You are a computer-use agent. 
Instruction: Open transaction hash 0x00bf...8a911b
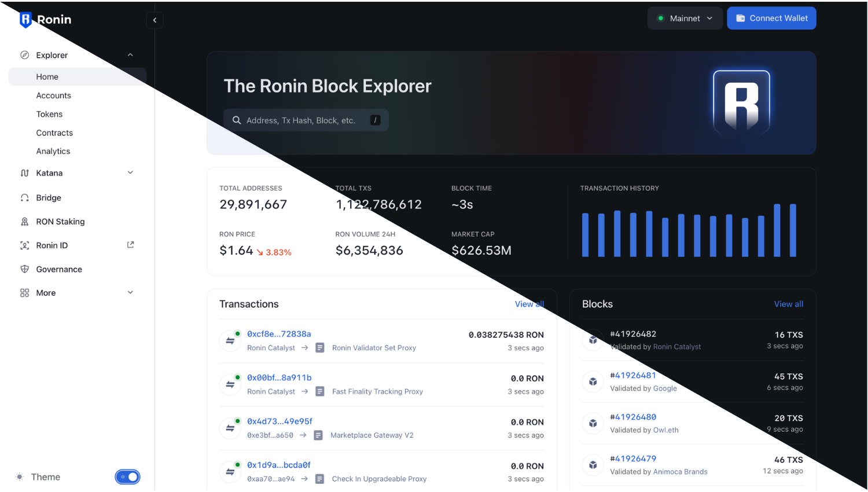[279, 377]
